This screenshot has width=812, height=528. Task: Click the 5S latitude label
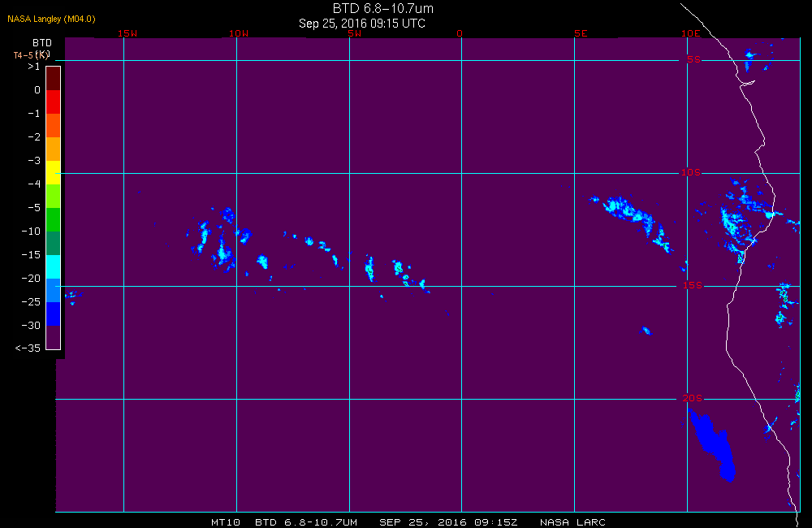693,59
